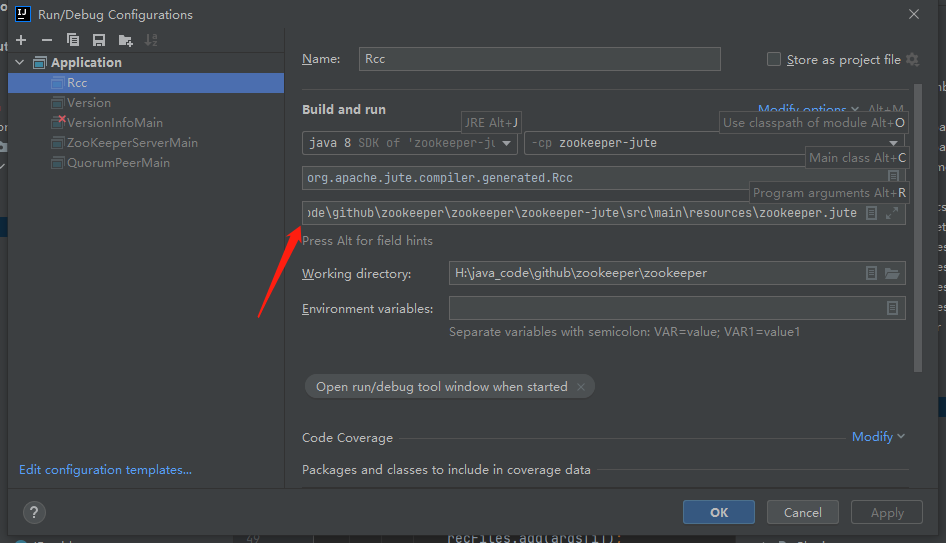Viewport: 946px width, 543px height.
Task: Open environment variables editor icon
Action: click(892, 308)
